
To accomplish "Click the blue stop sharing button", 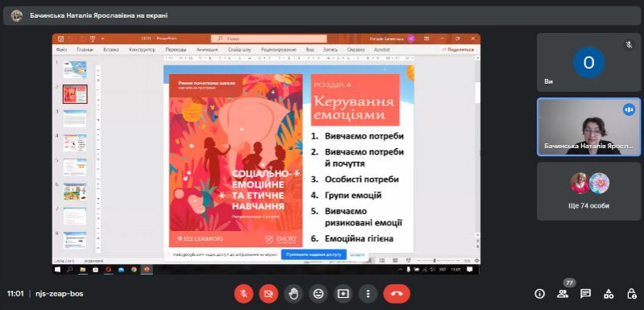I will tap(314, 254).
